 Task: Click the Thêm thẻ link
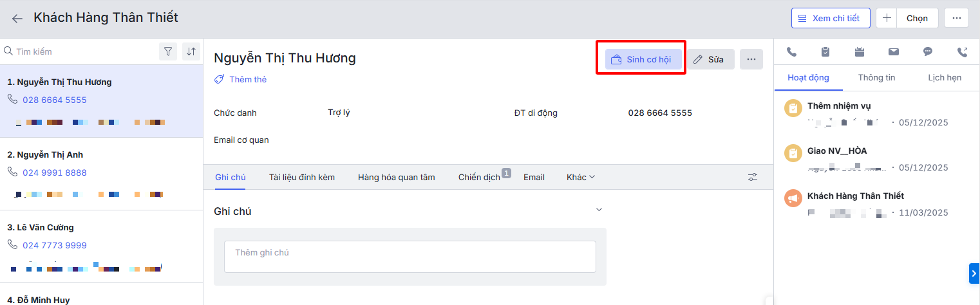tap(241, 79)
